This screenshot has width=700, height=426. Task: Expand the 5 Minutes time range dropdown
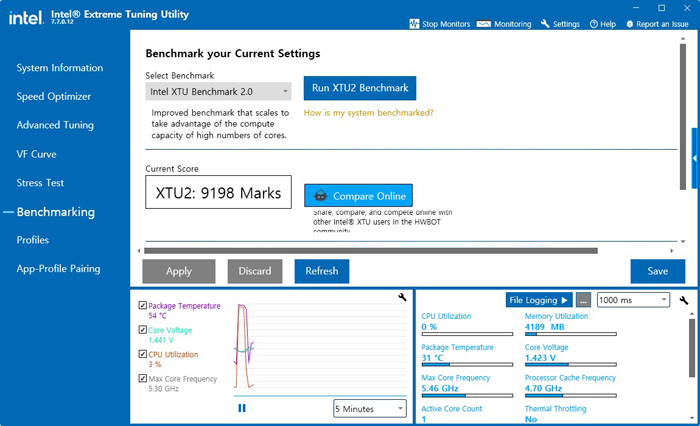370,408
